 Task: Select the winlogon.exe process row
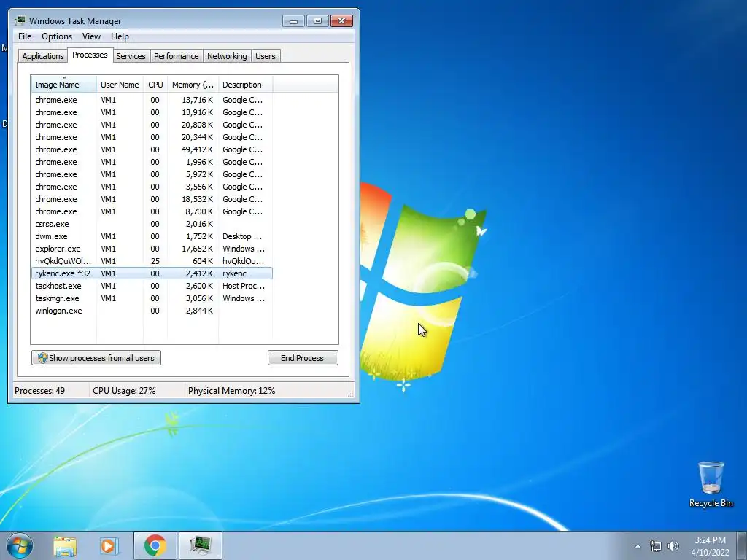[x=152, y=311]
